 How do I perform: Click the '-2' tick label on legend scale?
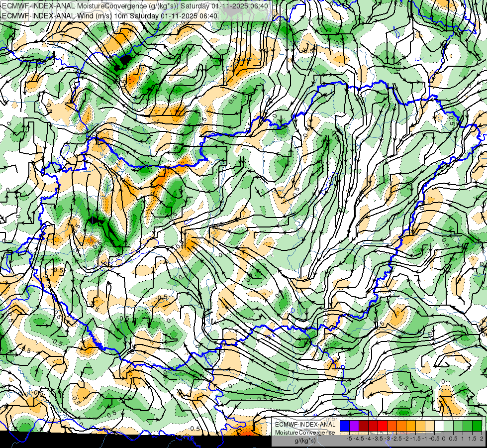[x=406, y=439]
